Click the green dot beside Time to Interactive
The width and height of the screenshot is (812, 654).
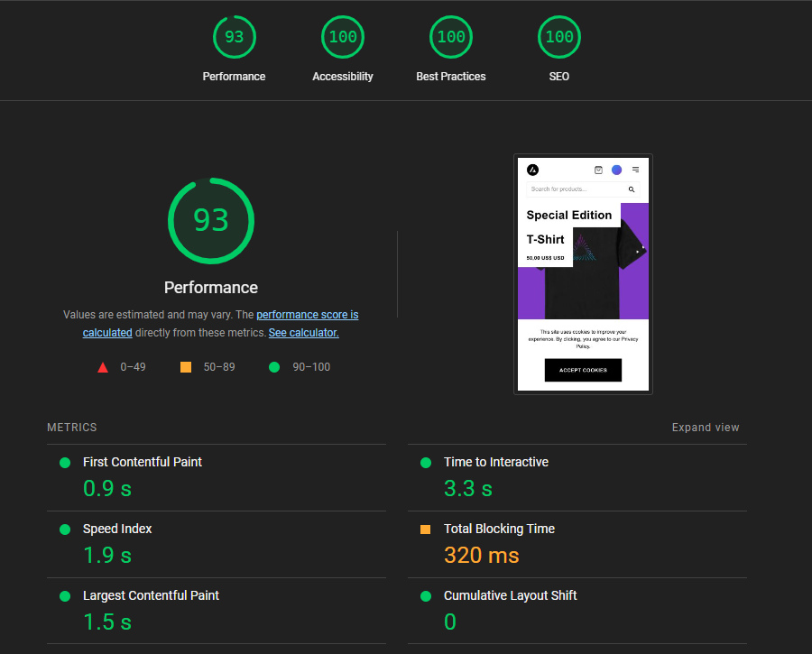[x=426, y=463]
